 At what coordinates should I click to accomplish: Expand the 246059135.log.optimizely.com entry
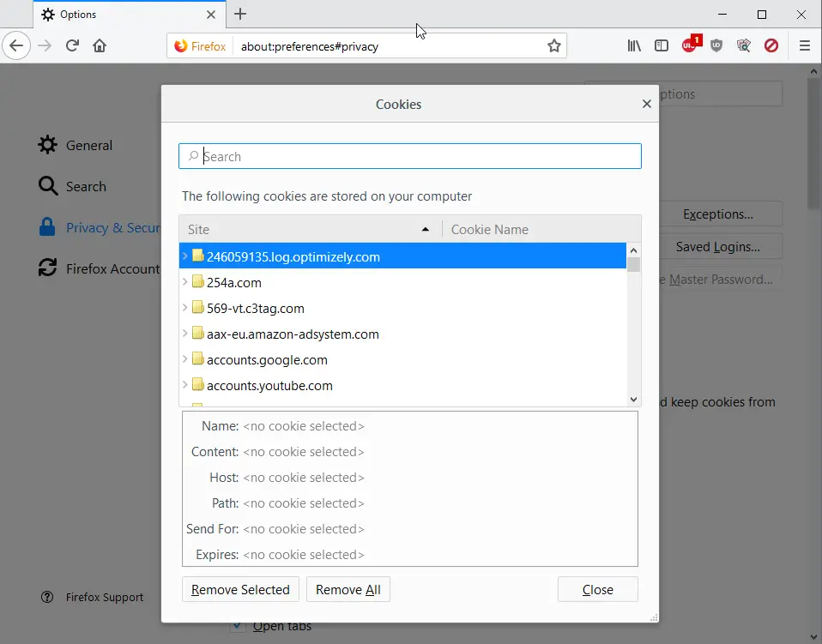click(185, 256)
